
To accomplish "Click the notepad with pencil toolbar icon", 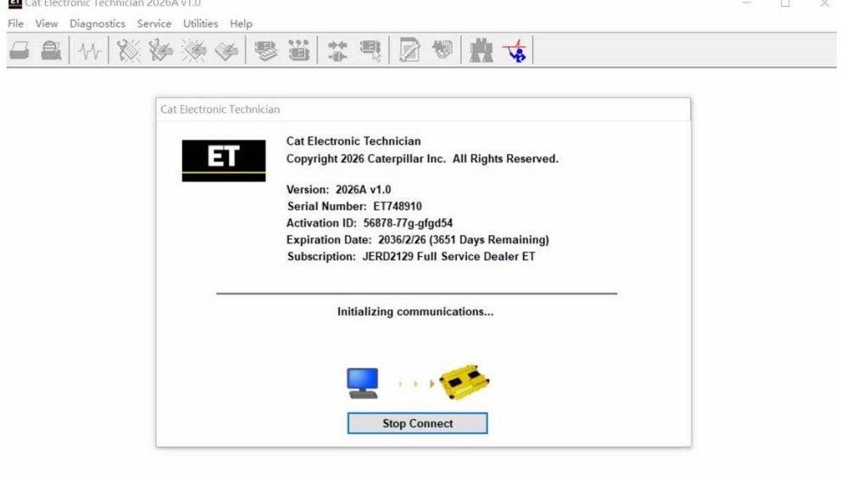I will pyautogui.click(x=409, y=50).
